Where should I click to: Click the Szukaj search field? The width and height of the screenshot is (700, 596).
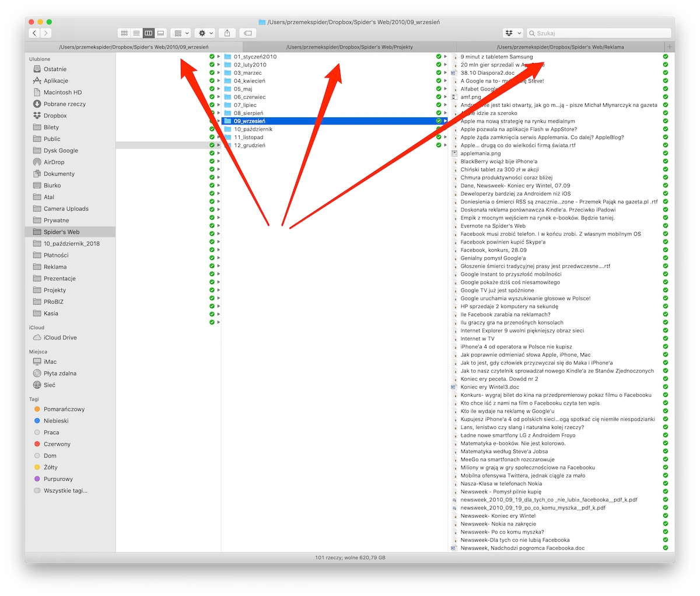point(599,33)
